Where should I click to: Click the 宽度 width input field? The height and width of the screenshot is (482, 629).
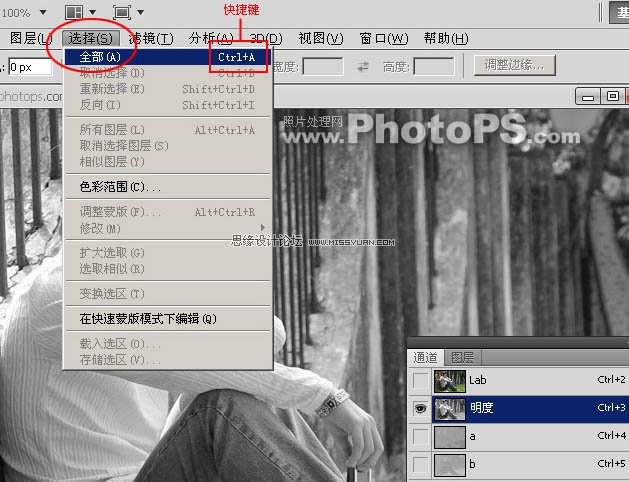coord(323,67)
